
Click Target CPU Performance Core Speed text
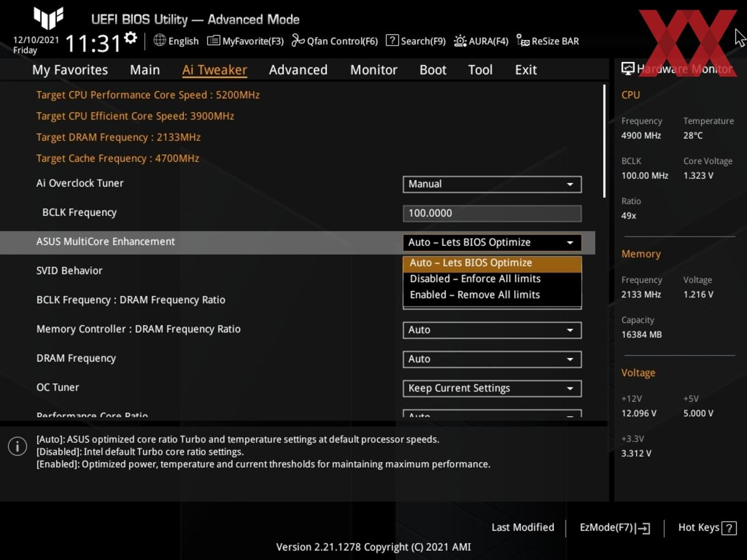(148, 95)
